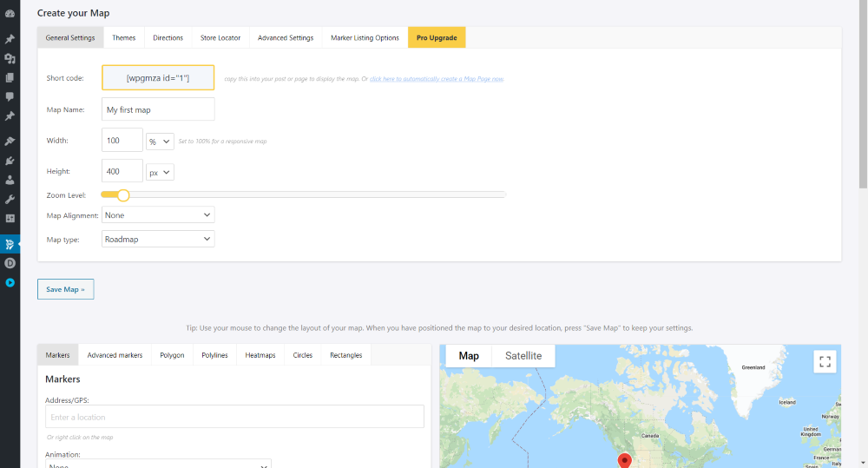Open the Plugins plug icon

point(10,161)
